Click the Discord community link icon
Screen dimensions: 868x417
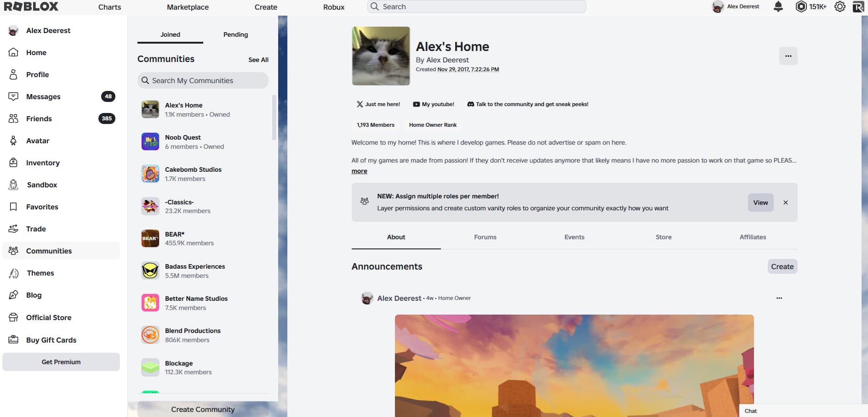tap(471, 104)
